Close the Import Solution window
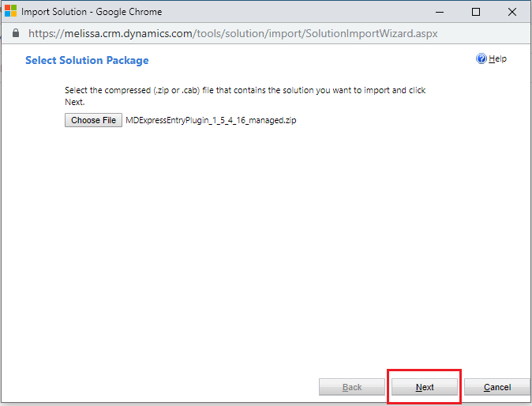This screenshot has height=406, width=532. [x=513, y=12]
